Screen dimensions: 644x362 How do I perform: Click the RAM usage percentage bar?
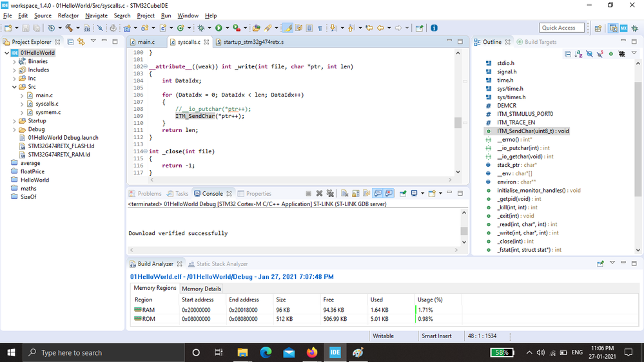[438, 310]
